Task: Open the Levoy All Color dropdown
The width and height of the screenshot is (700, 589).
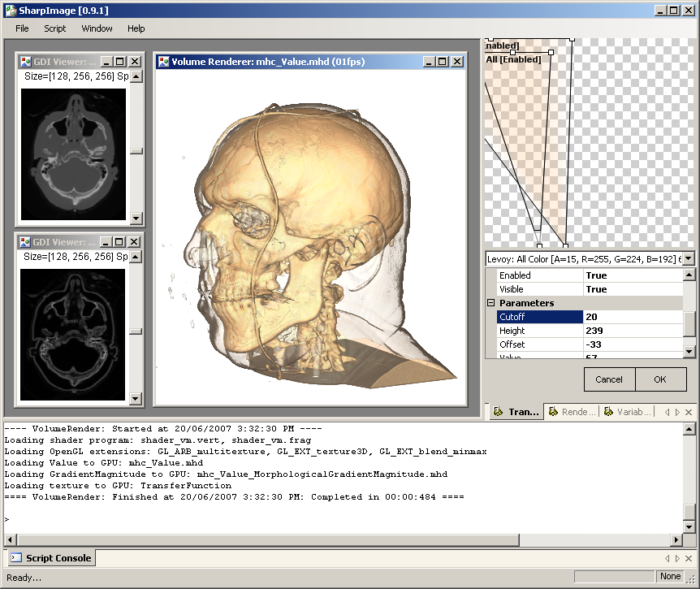Action: click(x=689, y=258)
